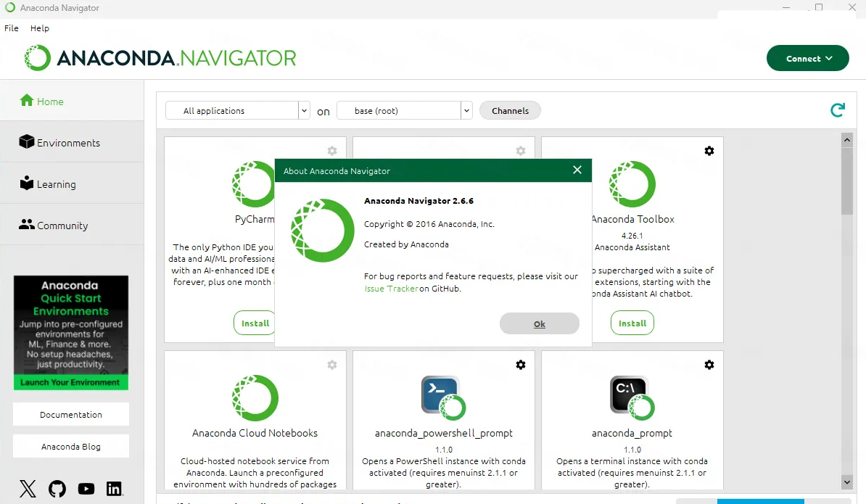Click the Anaconda Navigator logo in header
The width and height of the screenshot is (866, 504).
pyautogui.click(x=160, y=58)
